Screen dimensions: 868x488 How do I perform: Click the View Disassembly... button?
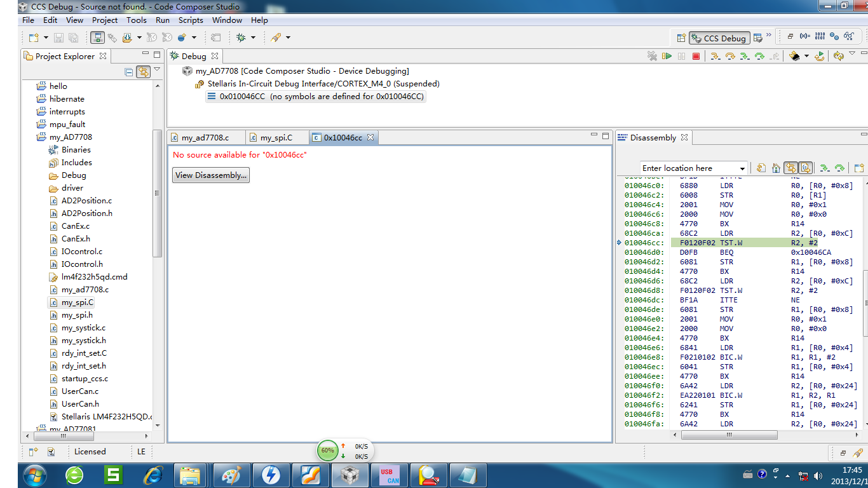coord(211,175)
